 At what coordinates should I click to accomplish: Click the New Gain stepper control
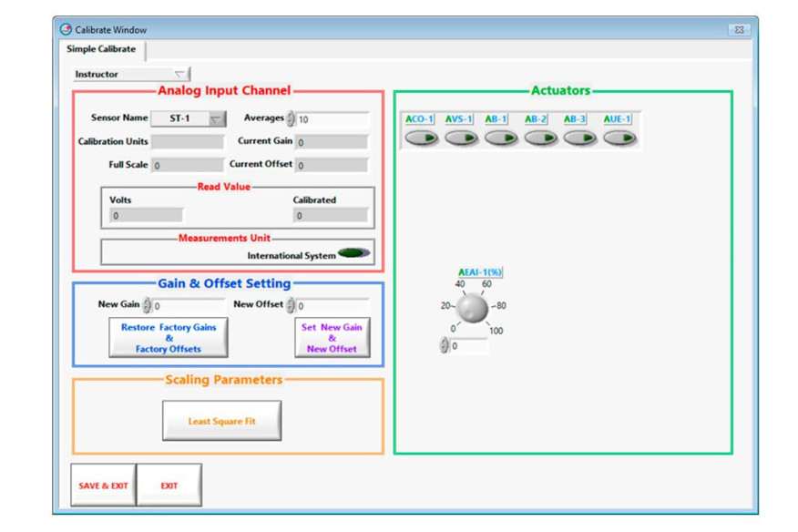148,306
